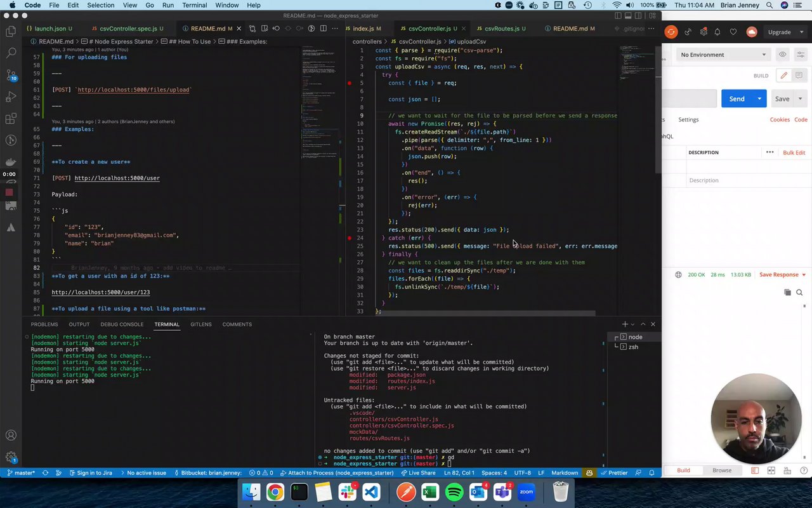The width and height of the screenshot is (812, 508).
Task: Open the Extensions view in the activity bar
Action: pyautogui.click(x=11, y=119)
